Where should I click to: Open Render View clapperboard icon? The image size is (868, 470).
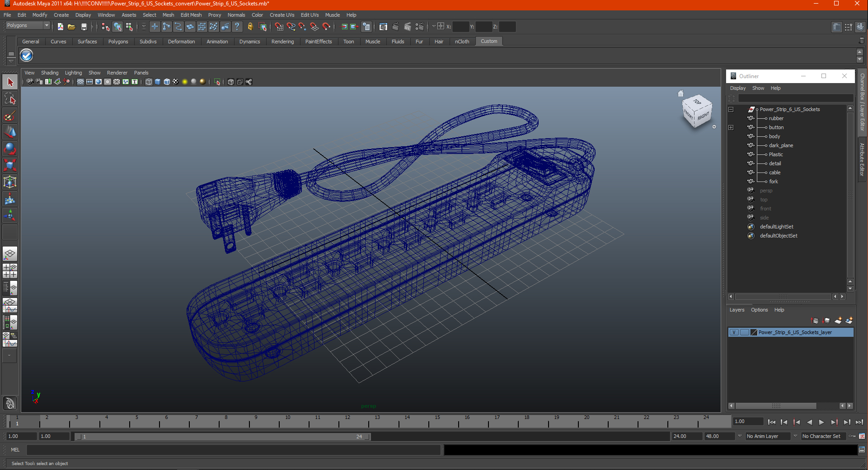pos(383,27)
